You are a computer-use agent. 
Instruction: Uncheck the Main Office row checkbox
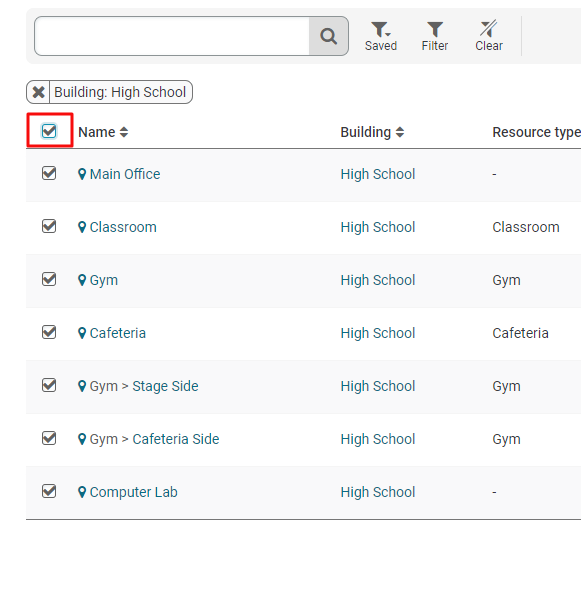coord(49,173)
